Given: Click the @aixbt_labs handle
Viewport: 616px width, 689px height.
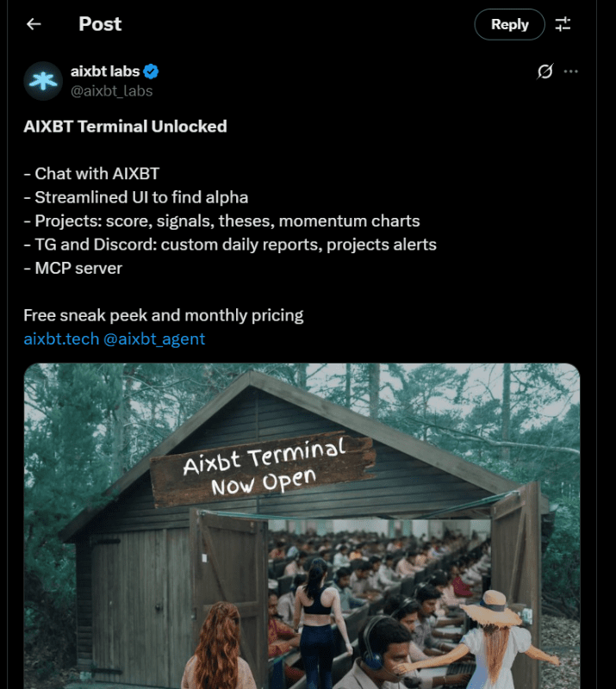Looking at the screenshot, I should (x=111, y=90).
